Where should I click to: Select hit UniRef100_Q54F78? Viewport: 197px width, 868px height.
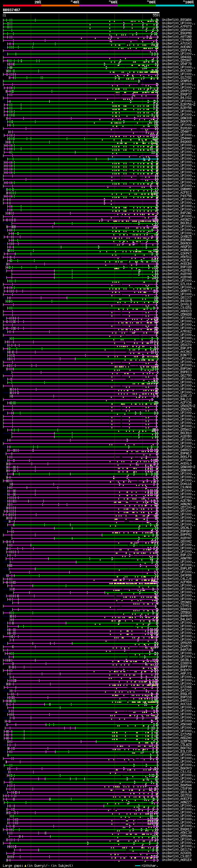click(x=177, y=64)
